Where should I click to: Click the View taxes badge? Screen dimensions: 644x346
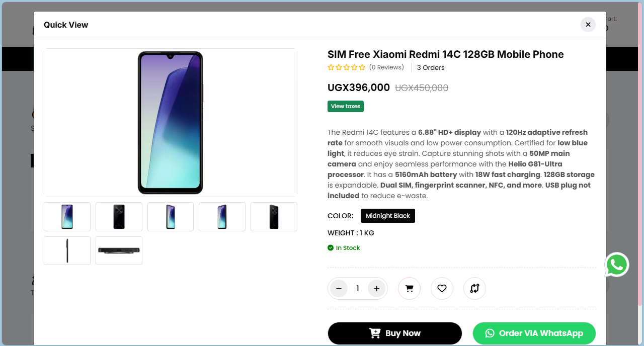(x=346, y=106)
